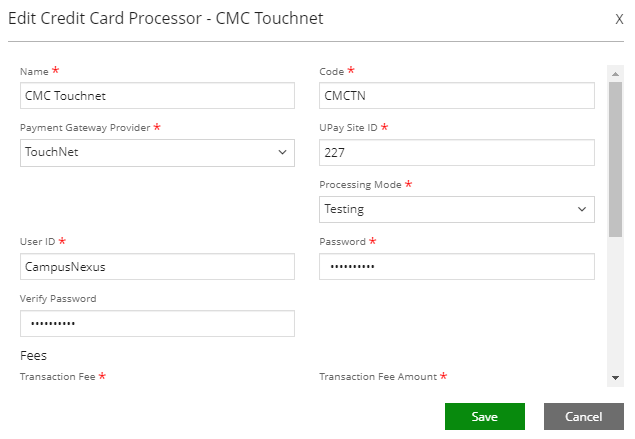Select the UPay Site ID field
Screen dimensions: 635x439
[x=456, y=152]
